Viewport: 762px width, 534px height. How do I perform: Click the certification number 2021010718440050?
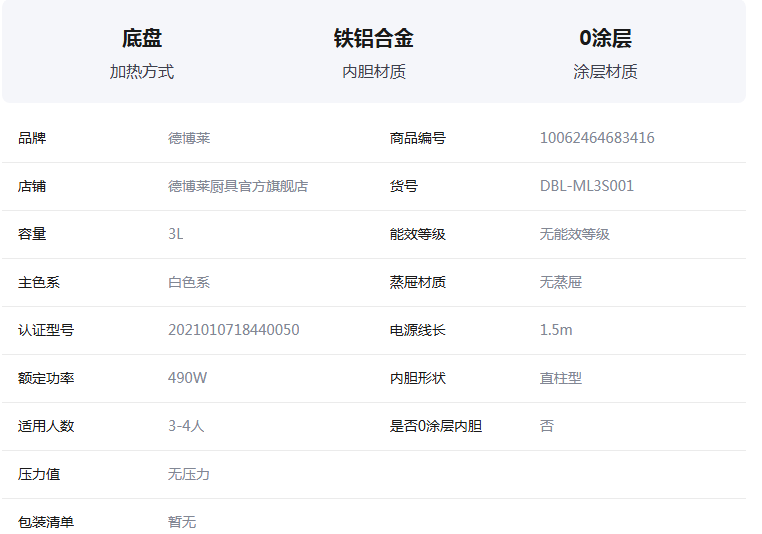click(234, 330)
